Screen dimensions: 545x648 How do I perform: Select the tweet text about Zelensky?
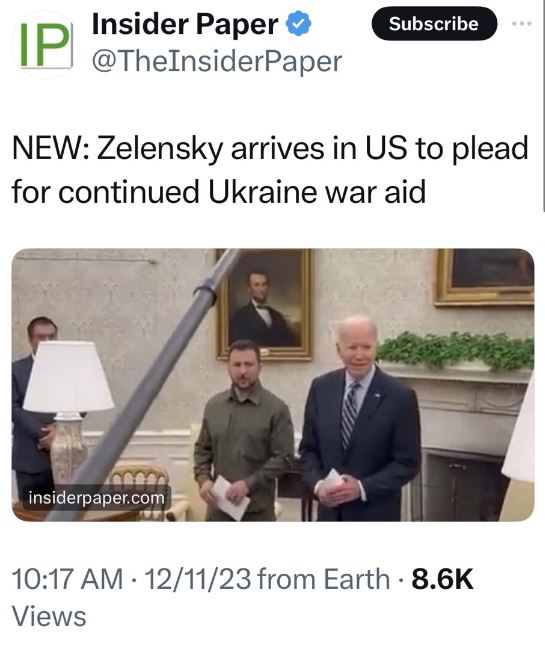270,169
